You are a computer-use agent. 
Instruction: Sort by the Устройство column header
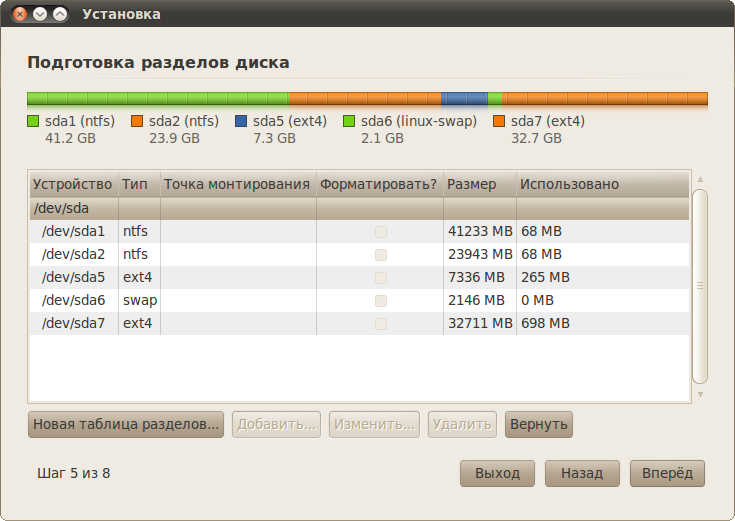pos(74,184)
